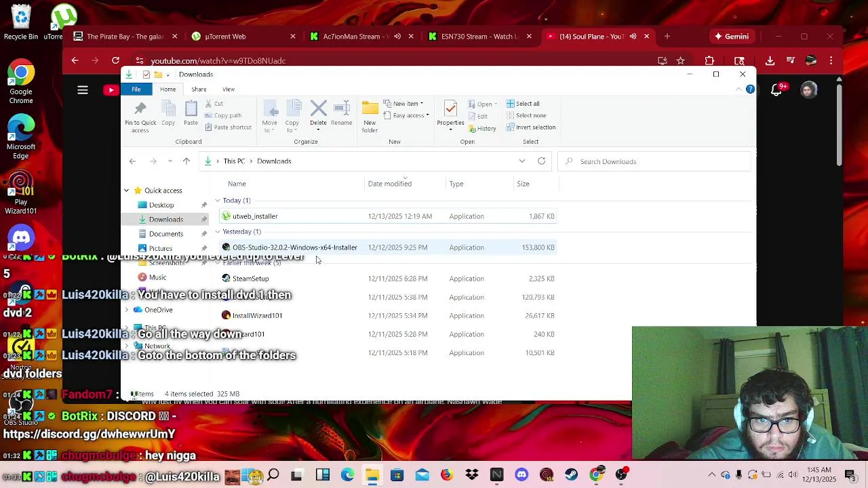This screenshot has width=868, height=488.
Task: Select the OBS-Studio installer file
Action: coord(389,247)
